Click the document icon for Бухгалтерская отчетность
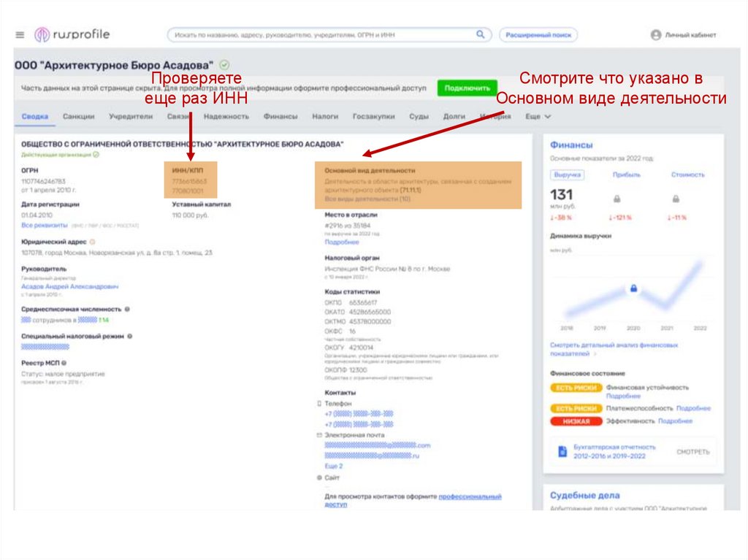This screenshot has width=748, height=560. coord(562,451)
